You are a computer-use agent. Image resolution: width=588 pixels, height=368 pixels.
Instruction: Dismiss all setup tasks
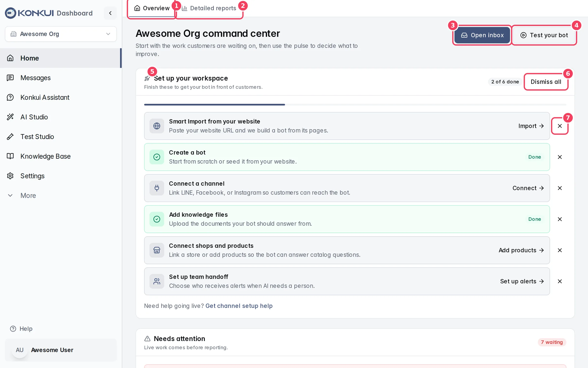[x=546, y=82]
